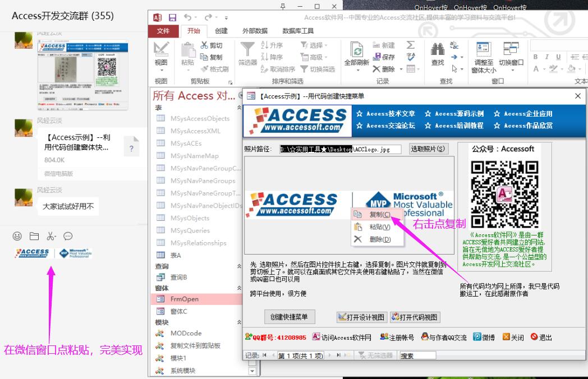Toggle bold (B) text formatting
Image resolution: width=588 pixels, height=379 pixels.
(x=535, y=57)
